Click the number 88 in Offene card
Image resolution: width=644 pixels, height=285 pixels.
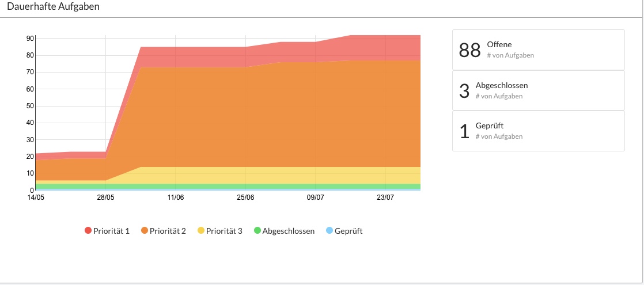tap(469, 51)
